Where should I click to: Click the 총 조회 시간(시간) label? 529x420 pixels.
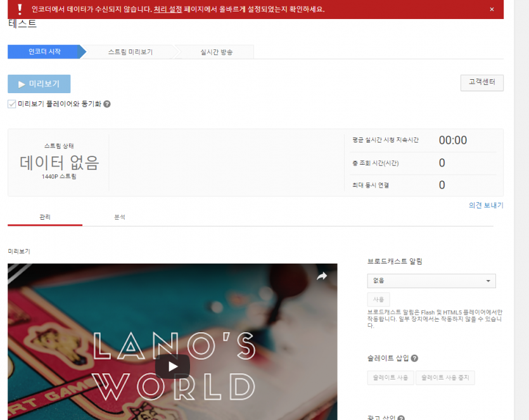[x=376, y=163]
